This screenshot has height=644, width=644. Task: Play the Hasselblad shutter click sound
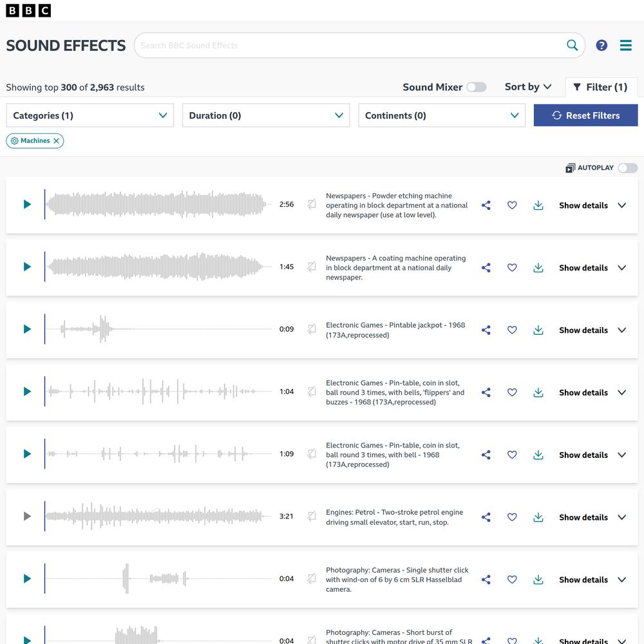tap(27, 579)
